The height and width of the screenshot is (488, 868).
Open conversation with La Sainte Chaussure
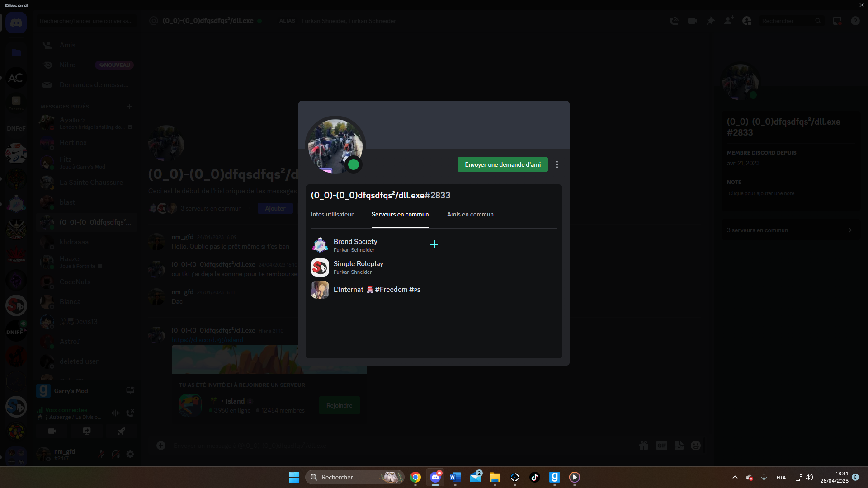(x=87, y=183)
